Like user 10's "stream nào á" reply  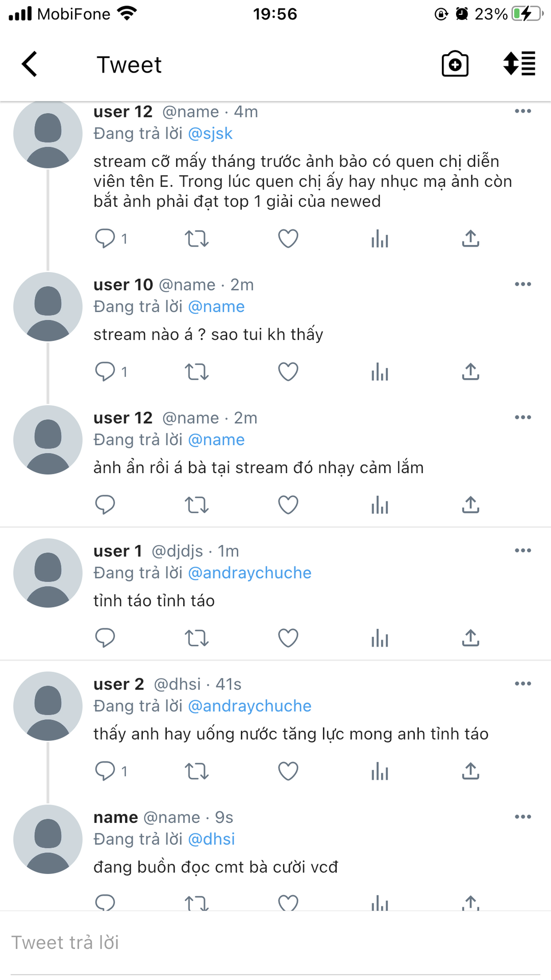(x=288, y=372)
